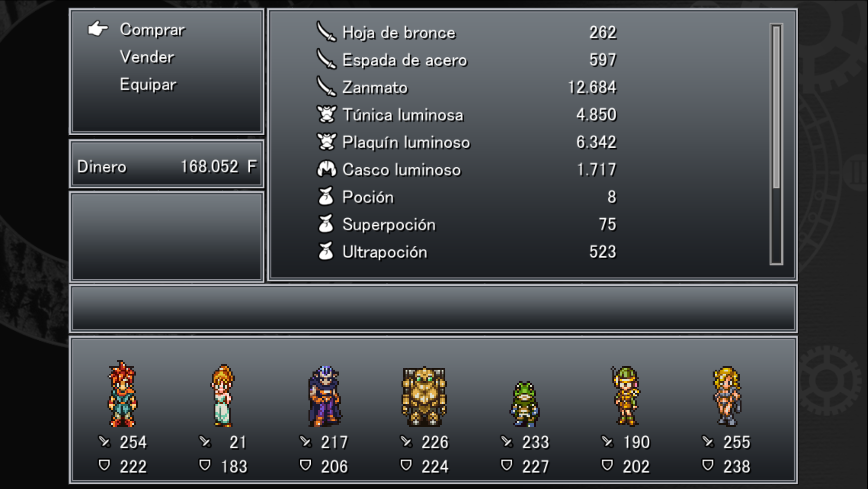The width and height of the screenshot is (868, 489).
Task: Click the sword icon next to Zanmato
Action: coord(326,87)
